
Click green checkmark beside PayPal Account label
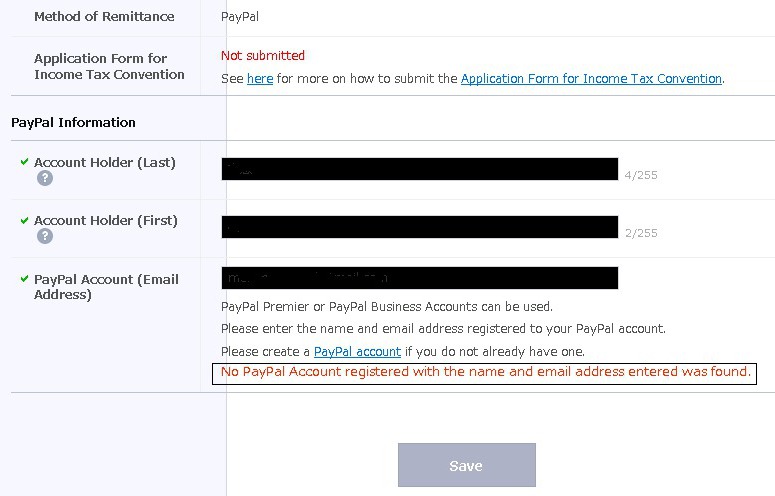click(24, 279)
